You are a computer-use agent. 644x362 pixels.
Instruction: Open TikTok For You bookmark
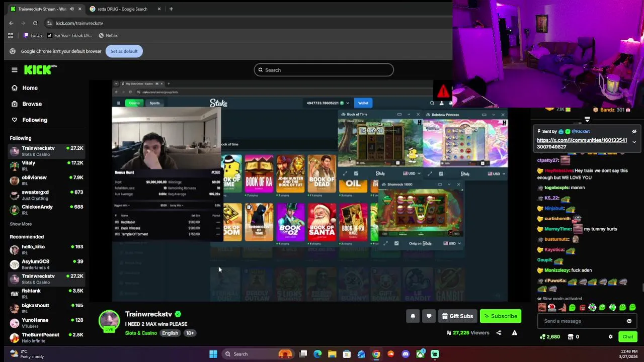[x=69, y=36]
